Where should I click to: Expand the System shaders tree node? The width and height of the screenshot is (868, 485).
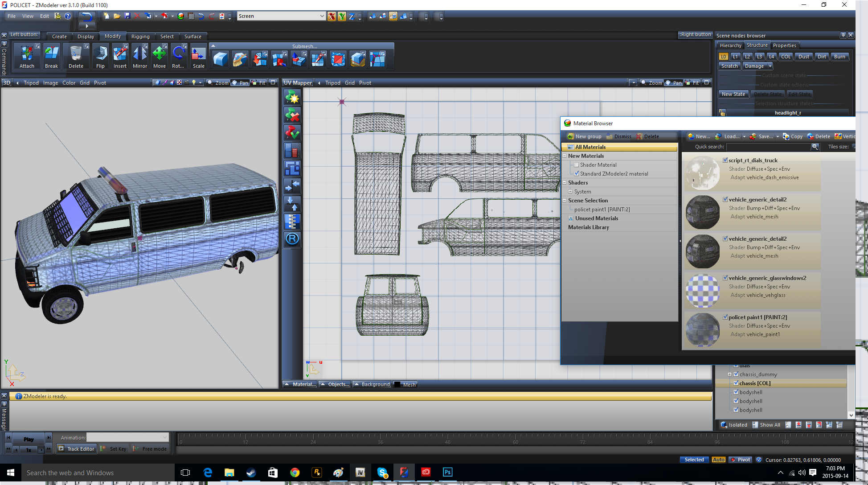pyautogui.click(x=570, y=192)
